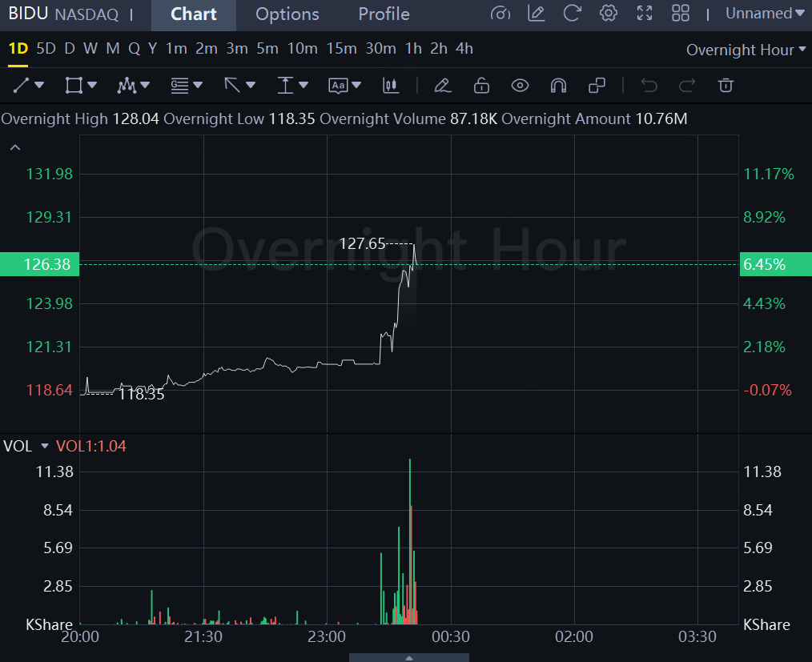Click the edit/draw note icon in top bar
The height and width of the screenshot is (662, 812).
(536, 14)
